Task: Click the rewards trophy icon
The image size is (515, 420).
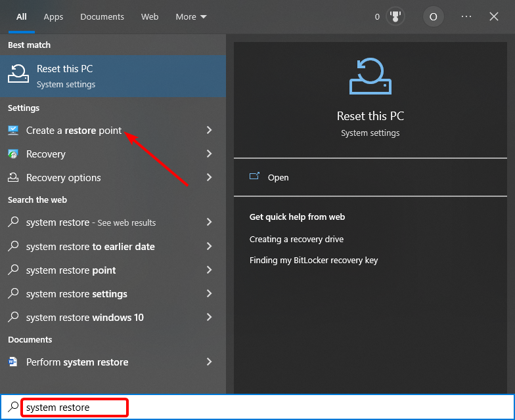Action: [395, 16]
